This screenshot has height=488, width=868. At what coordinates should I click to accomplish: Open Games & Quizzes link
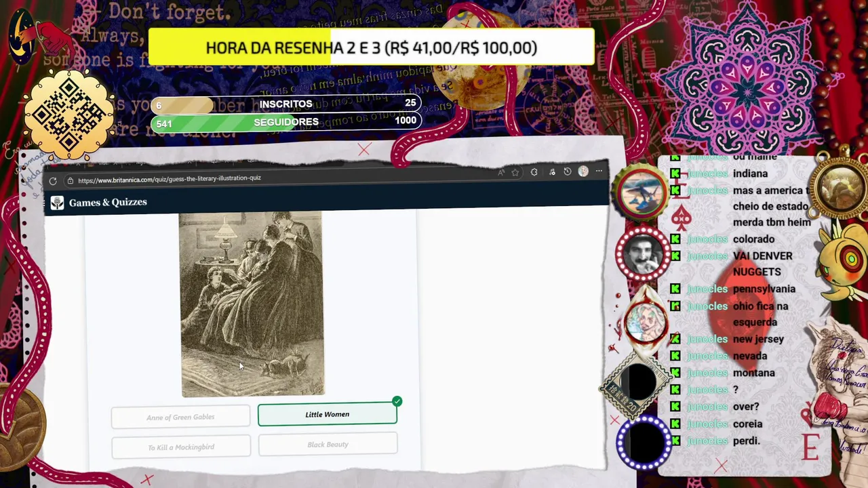(x=108, y=202)
